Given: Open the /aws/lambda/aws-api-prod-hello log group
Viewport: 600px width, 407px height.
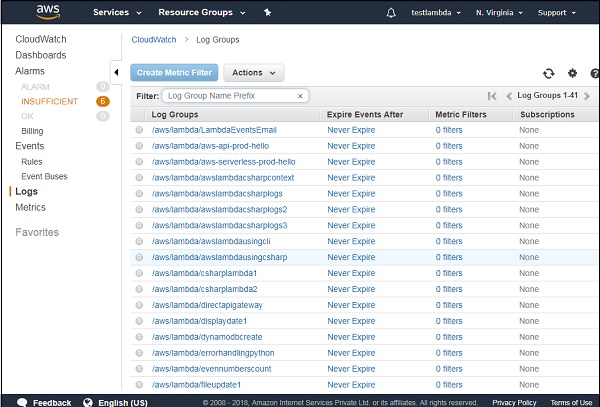Looking at the screenshot, I should coord(215,146).
